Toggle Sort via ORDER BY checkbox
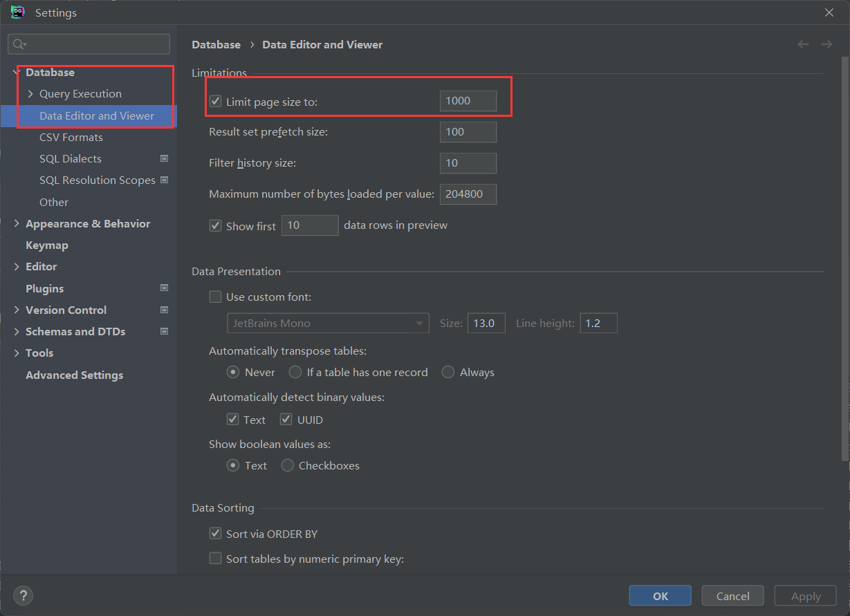This screenshot has height=616, width=850. pyautogui.click(x=216, y=534)
